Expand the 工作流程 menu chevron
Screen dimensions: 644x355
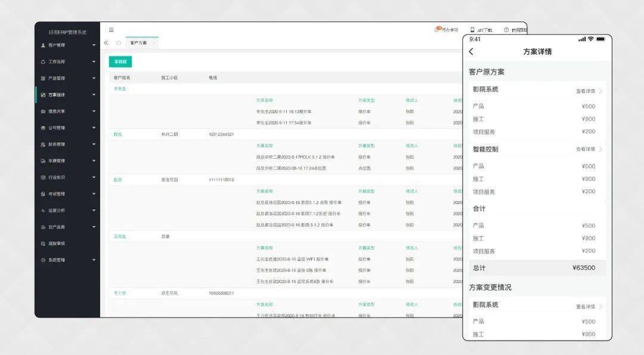[x=94, y=61]
